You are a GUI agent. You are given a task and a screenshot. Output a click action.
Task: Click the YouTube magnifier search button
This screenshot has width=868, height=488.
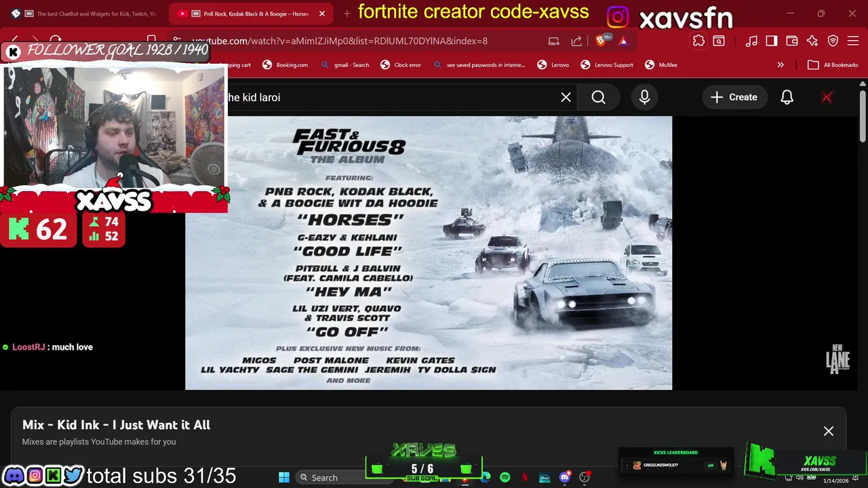pyautogui.click(x=598, y=98)
